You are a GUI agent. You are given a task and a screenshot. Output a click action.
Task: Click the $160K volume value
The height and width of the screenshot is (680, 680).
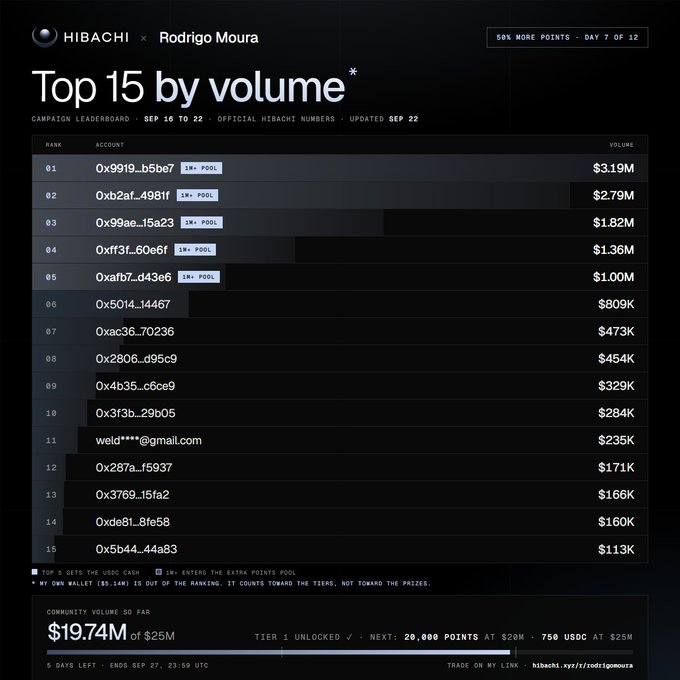coord(616,522)
